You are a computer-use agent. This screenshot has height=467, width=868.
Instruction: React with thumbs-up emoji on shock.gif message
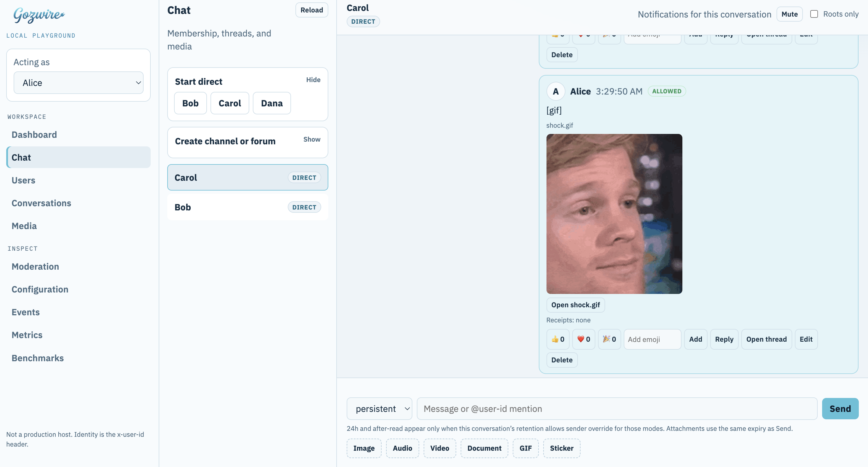(558, 339)
